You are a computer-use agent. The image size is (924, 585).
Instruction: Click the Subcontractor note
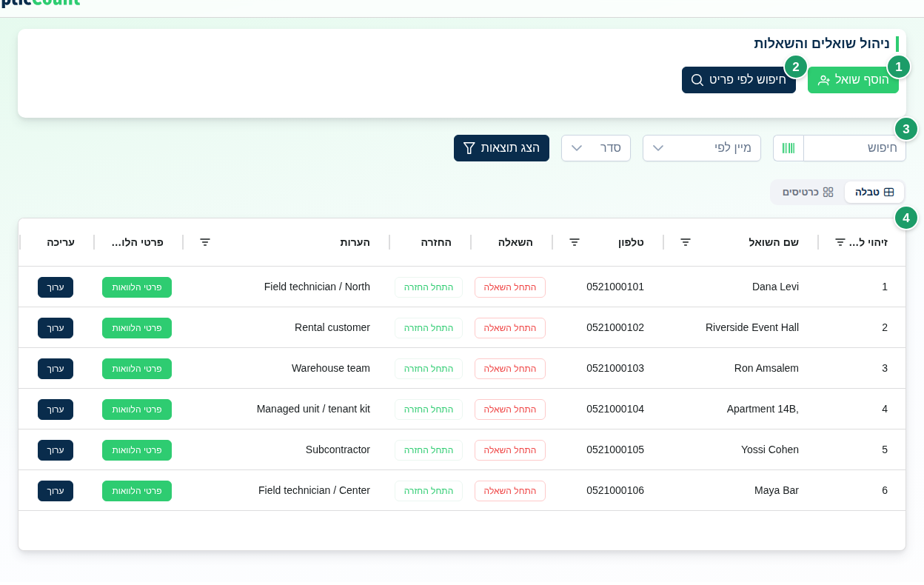(x=338, y=449)
